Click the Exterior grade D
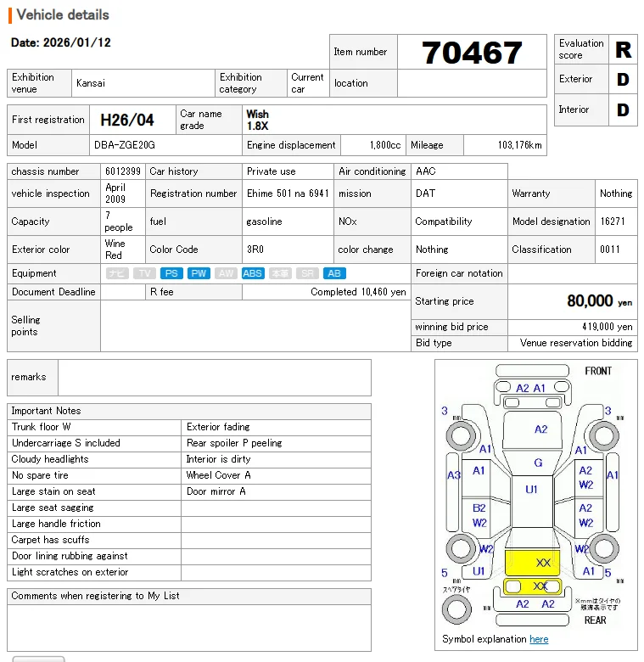 click(x=623, y=80)
